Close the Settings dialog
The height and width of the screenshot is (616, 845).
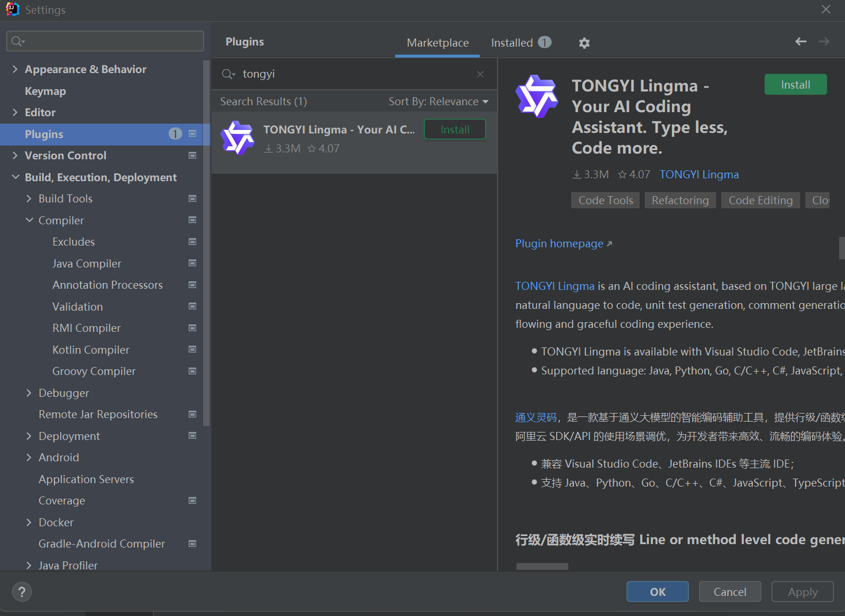(x=826, y=9)
